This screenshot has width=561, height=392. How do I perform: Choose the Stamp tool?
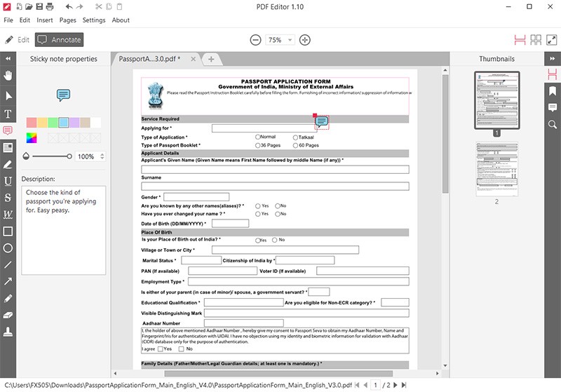pos(8,332)
